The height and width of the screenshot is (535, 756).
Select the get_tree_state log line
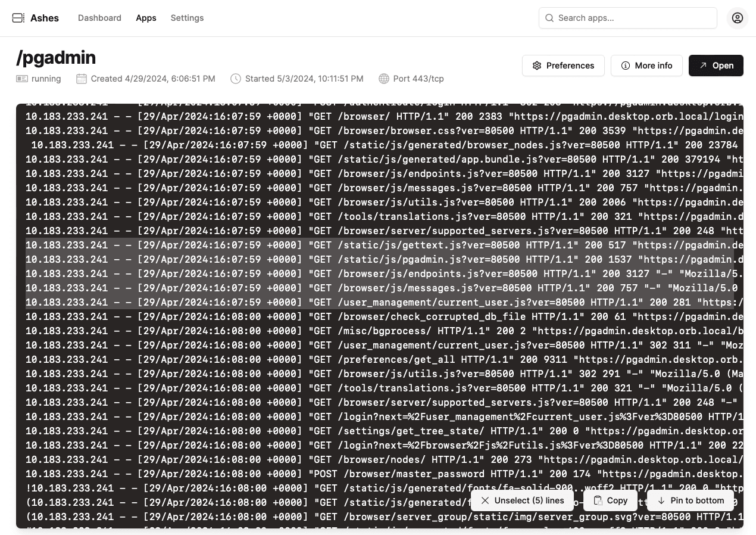click(380, 431)
